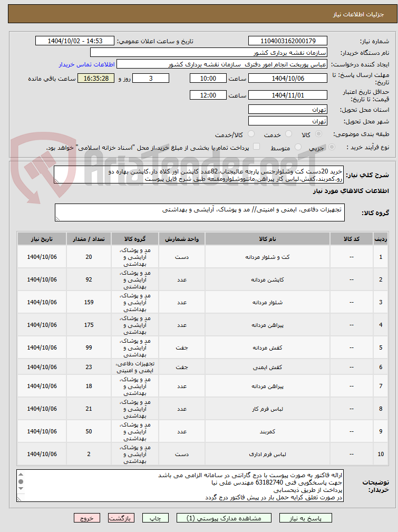Viewport: 398px width, 532px height.
Task: Select the کالا/خدمت radio button
Action: click(x=251, y=134)
